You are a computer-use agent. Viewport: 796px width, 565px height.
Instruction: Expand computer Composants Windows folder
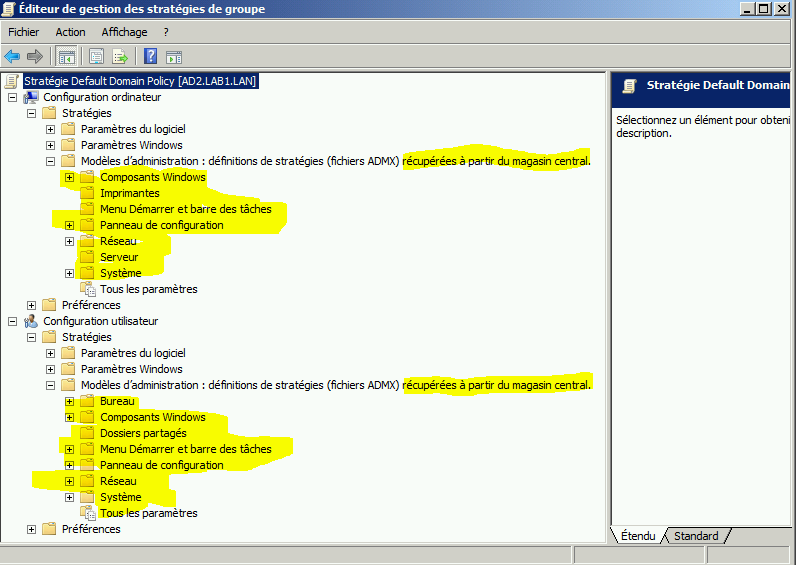(x=70, y=177)
